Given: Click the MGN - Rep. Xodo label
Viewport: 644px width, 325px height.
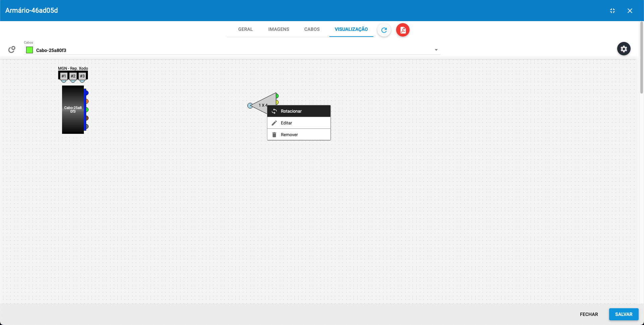Looking at the screenshot, I should pos(73,68).
